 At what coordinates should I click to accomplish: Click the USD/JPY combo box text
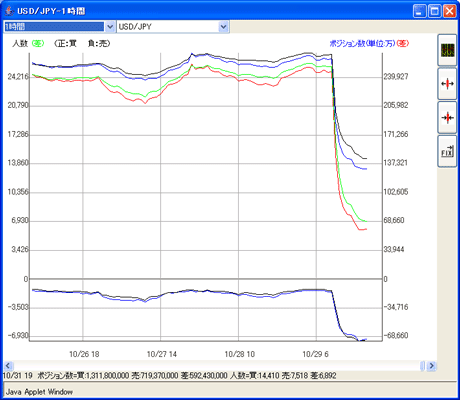(x=135, y=27)
